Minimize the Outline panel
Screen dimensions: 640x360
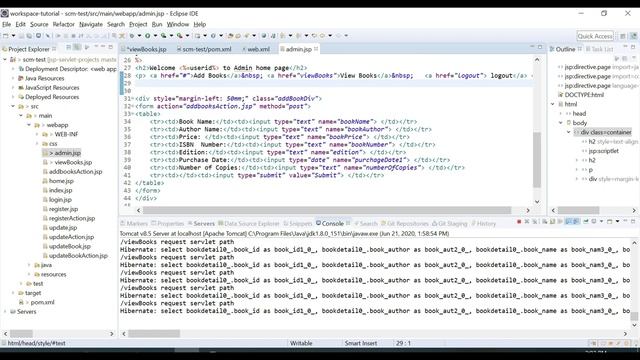pyautogui.click(x=625, y=47)
